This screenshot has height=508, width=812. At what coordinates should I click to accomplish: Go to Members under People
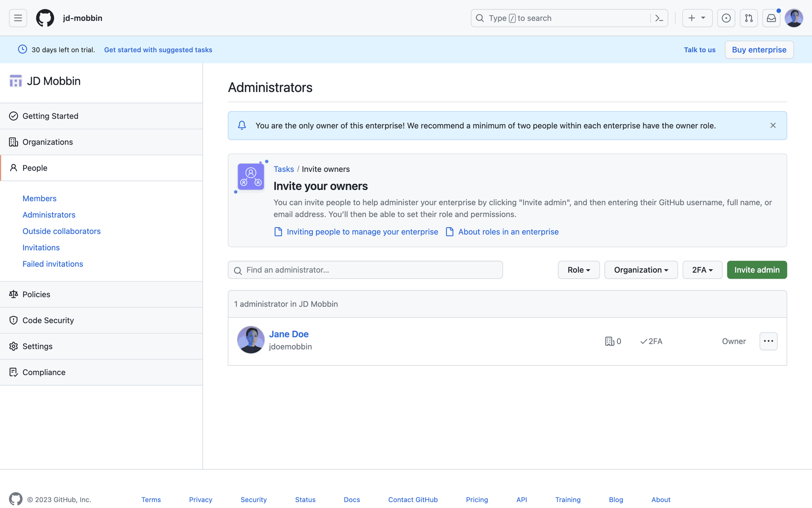coord(39,198)
